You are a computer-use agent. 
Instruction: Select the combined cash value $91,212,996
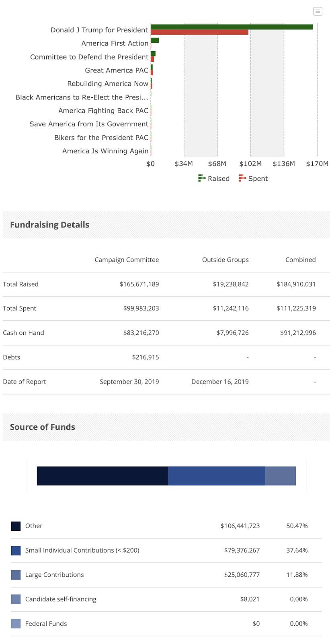pyautogui.click(x=298, y=333)
